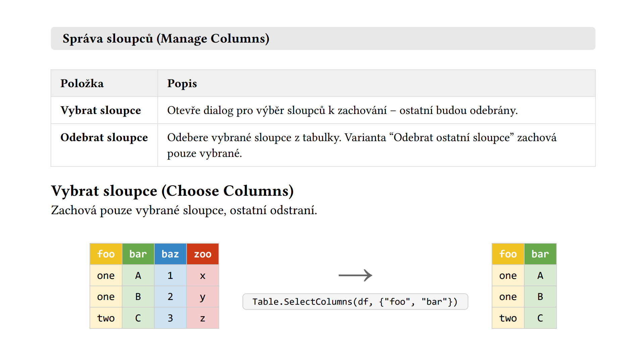Image resolution: width=644 pixels, height=362 pixels.
Task: Click the Správa sloupců (Manage Columns) title bar
Action: coord(323,39)
